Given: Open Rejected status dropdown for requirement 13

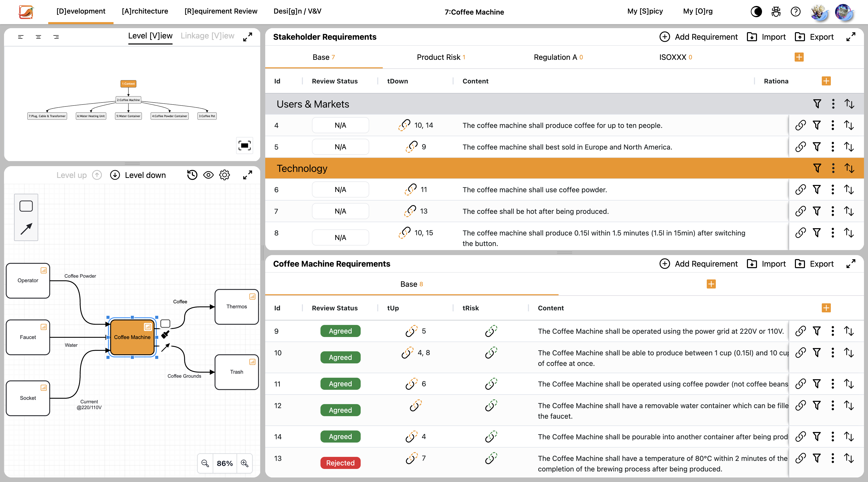Looking at the screenshot, I should pyautogui.click(x=340, y=463).
